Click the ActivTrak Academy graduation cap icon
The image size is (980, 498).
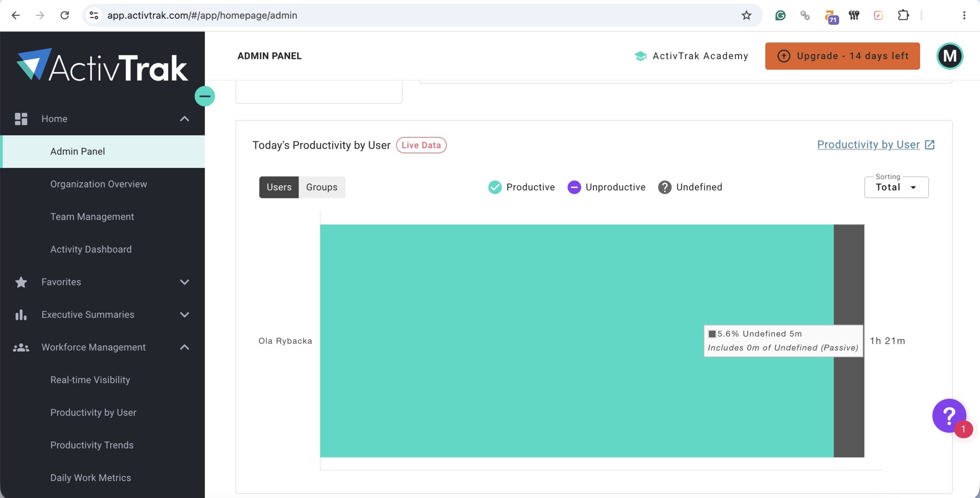tap(640, 56)
